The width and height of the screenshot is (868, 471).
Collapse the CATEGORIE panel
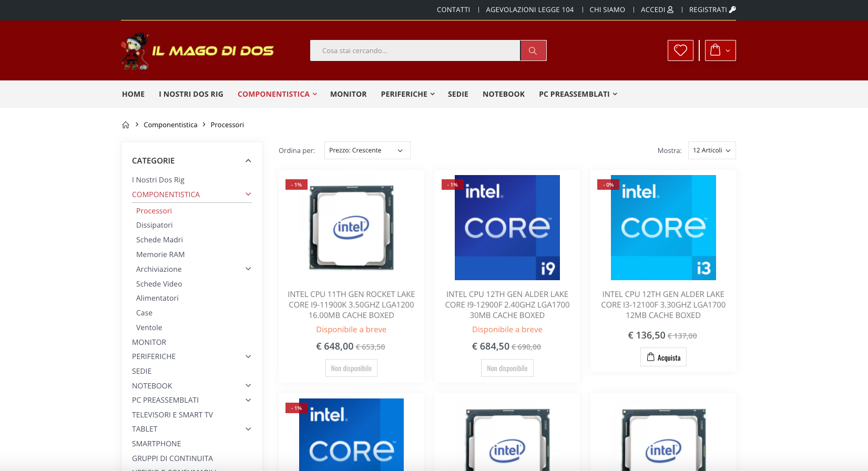pyautogui.click(x=248, y=161)
